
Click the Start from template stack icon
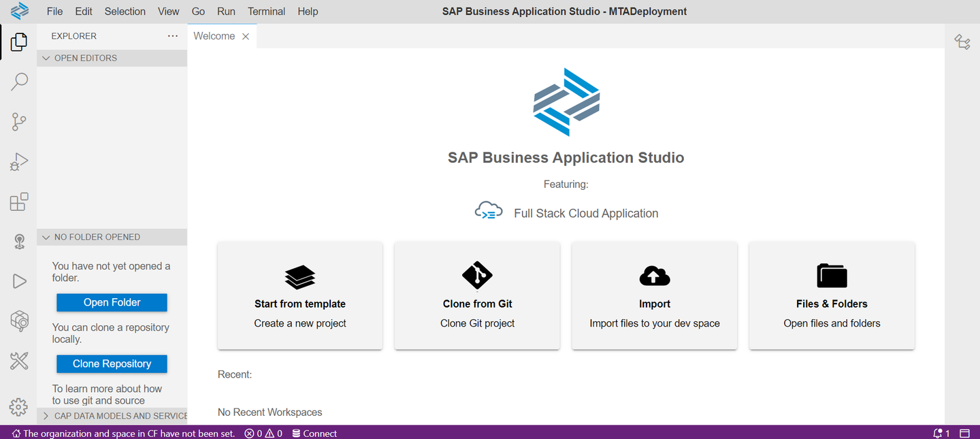pos(300,276)
